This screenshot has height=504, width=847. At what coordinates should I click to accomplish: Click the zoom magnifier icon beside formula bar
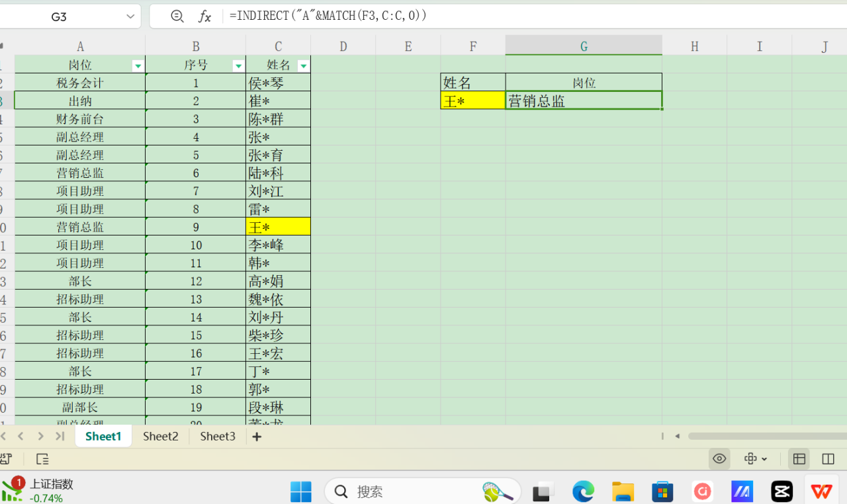tap(177, 17)
